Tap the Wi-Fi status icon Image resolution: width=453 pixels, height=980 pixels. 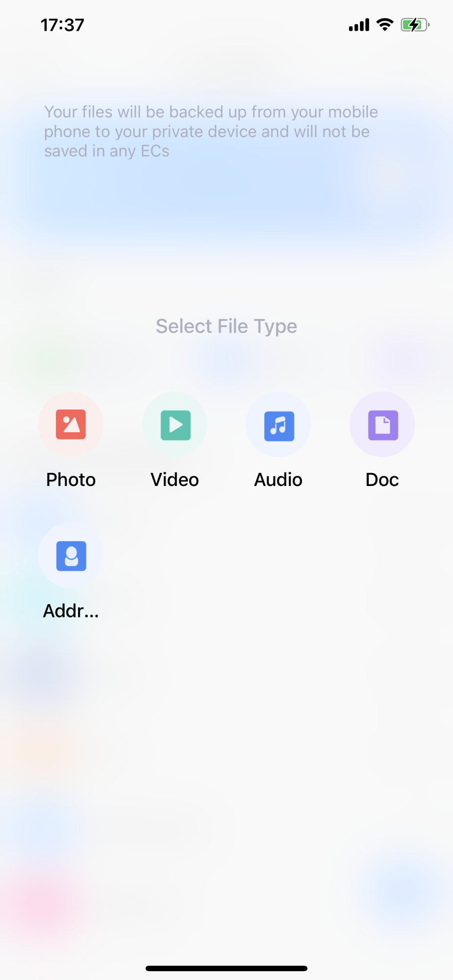coord(385,24)
